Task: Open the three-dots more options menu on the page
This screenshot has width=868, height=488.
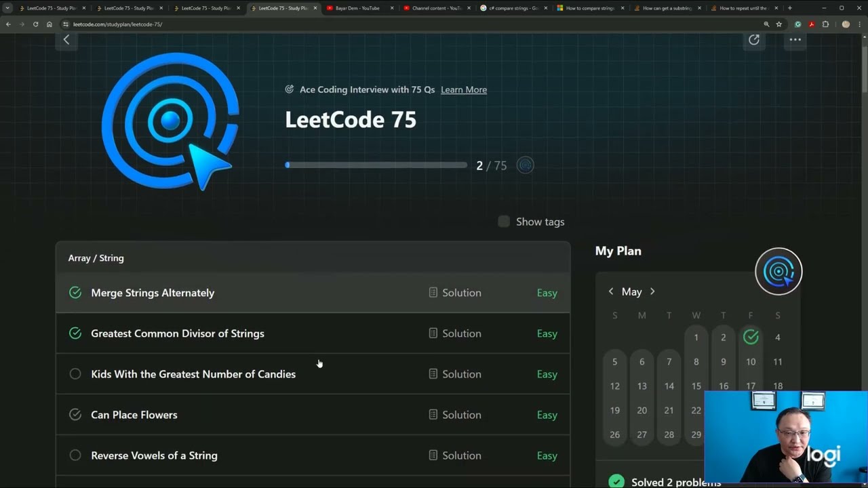Action: coord(795,40)
